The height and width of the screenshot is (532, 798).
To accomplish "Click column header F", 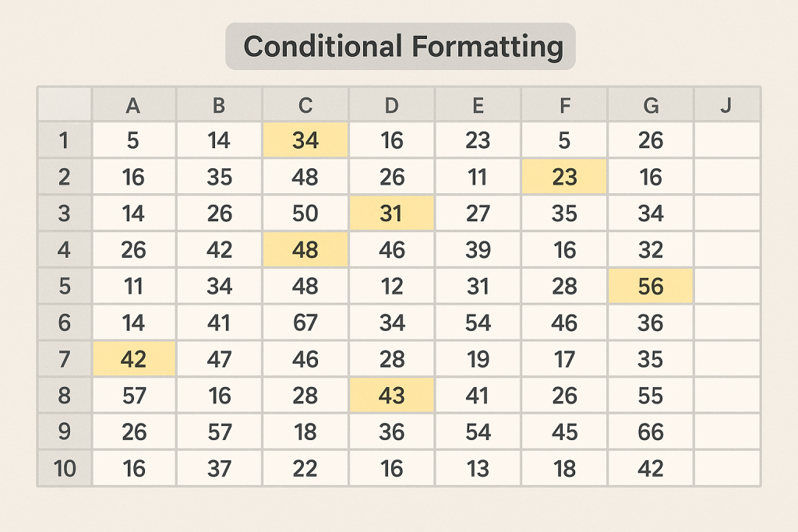I will 564,105.
